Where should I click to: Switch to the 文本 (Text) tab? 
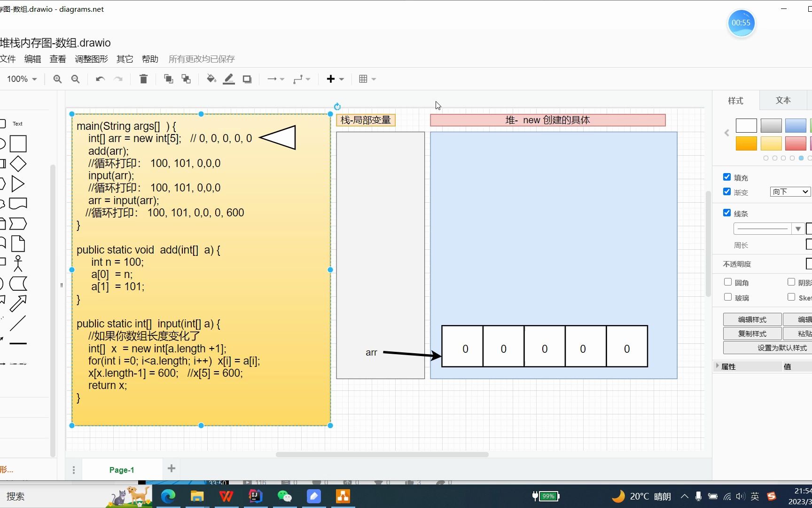[783, 100]
